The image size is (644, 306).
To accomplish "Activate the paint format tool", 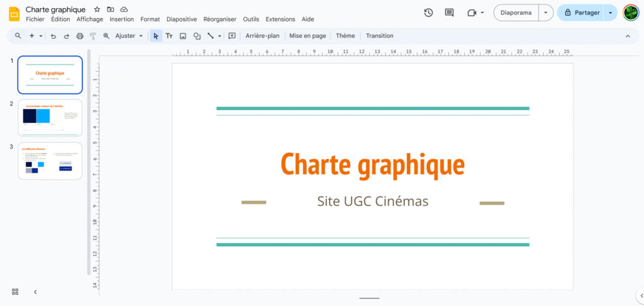I will click(x=93, y=36).
